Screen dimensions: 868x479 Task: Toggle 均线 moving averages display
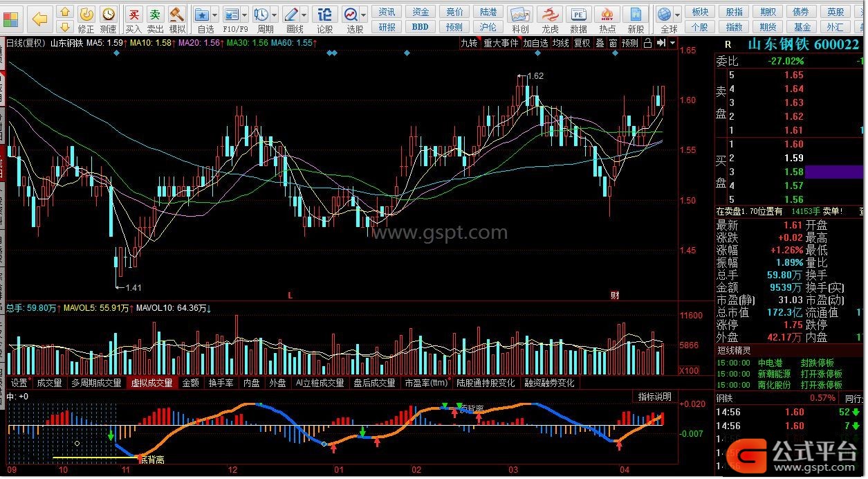[560, 43]
